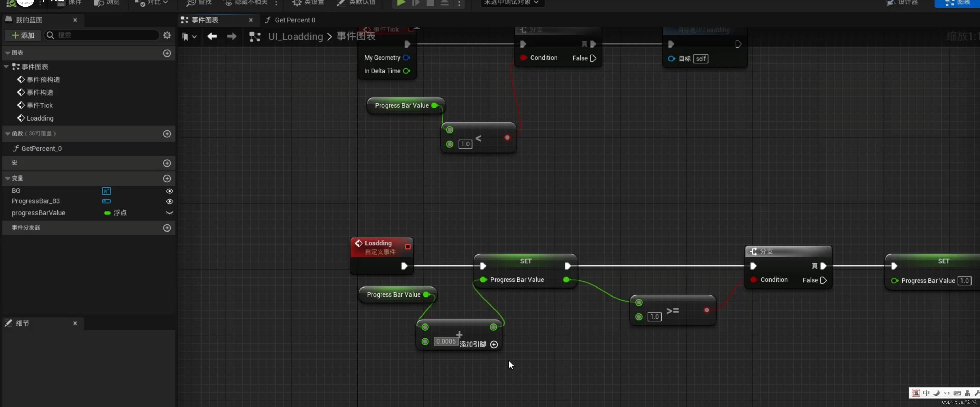Viewport: 980px width, 407px height.
Task: Select the 事件图表 graph tab
Action: point(205,20)
